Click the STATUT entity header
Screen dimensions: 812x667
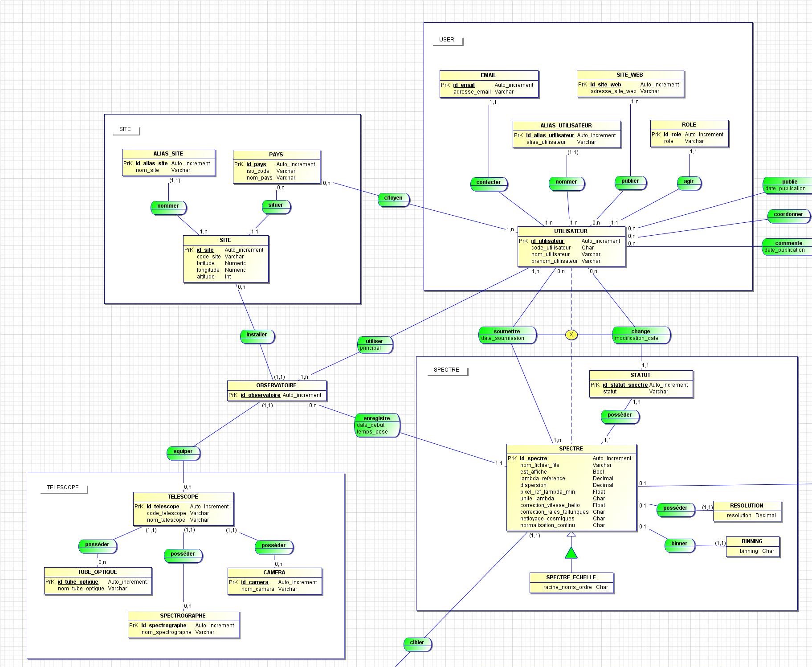[x=641, y=375]
